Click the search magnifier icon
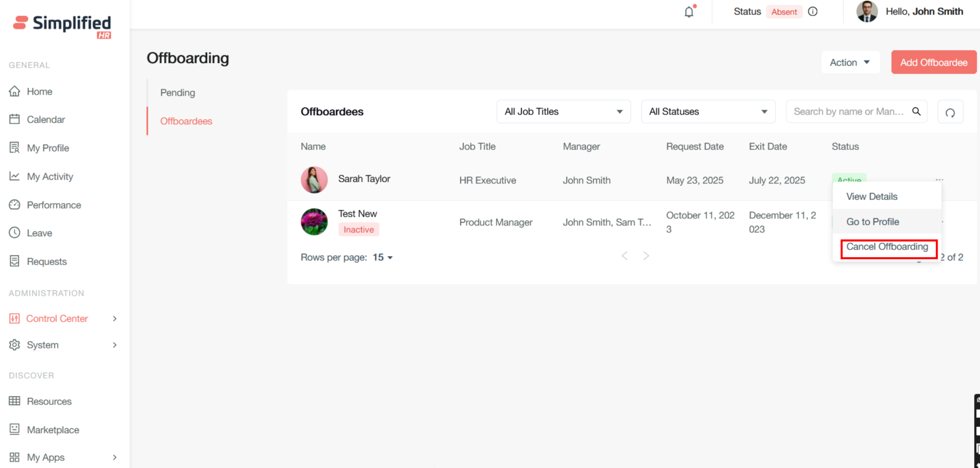 [917, 111]
